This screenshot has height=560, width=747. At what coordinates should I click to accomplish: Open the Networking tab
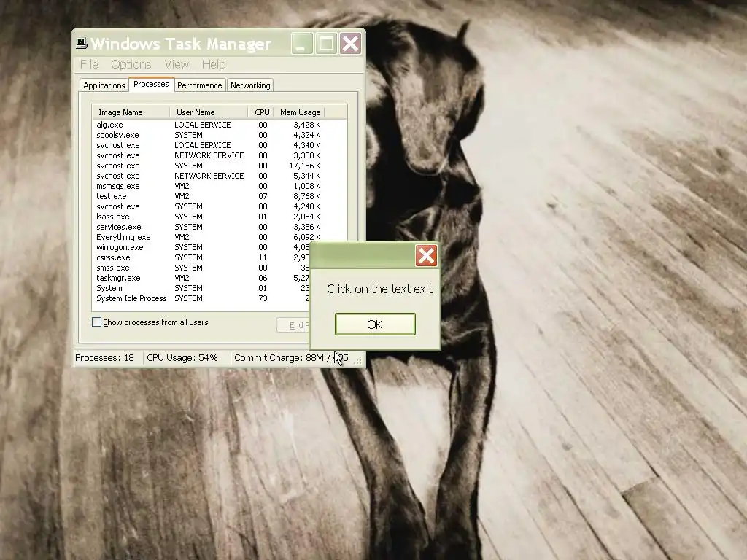250,85
